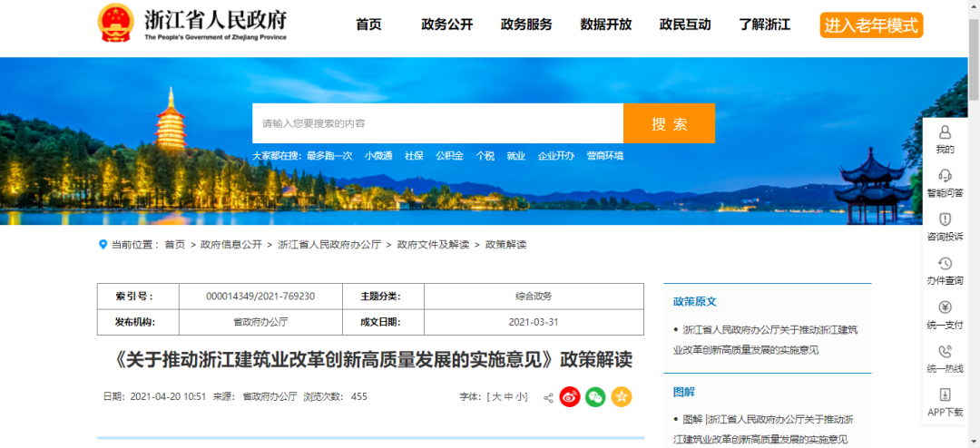Open 办件查询 clock icon
The width and height of the screenshot is (980, 448).
pyautogui.click(x=945, y=264)
